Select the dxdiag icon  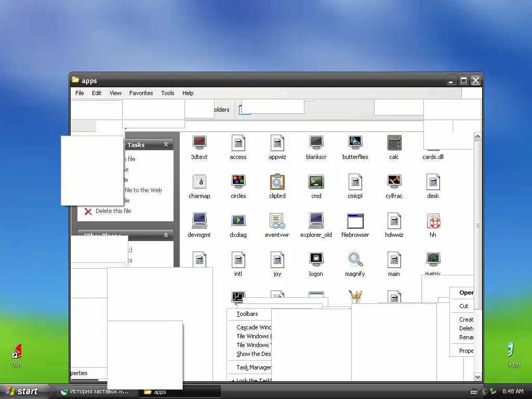(x=238, y=220)
